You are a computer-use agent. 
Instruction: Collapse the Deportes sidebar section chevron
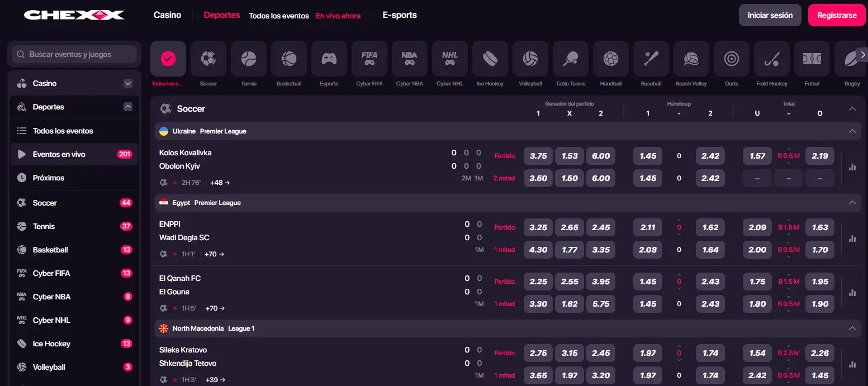(x=128, y=107)
